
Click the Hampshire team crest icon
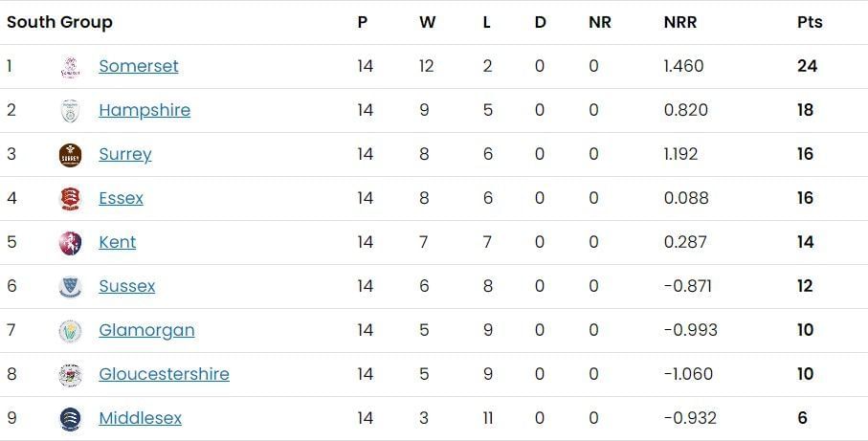[x=70, y=111]
